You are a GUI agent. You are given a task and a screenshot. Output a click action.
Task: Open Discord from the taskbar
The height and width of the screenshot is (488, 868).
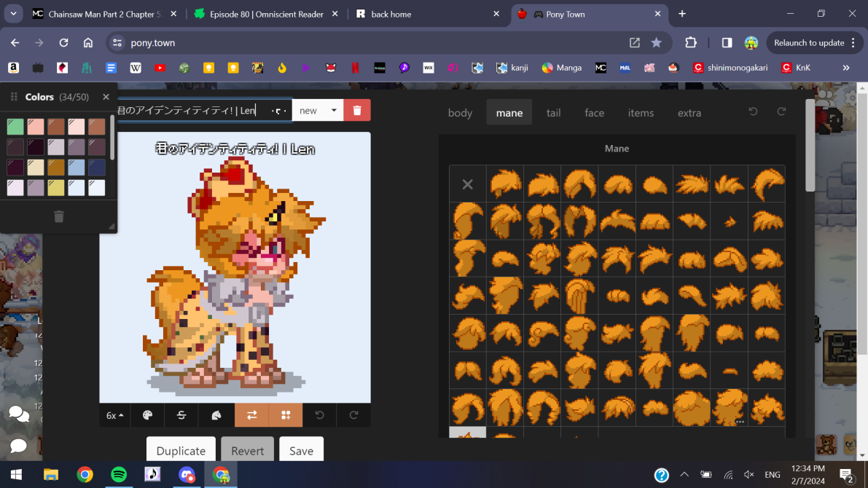[x=187, y=474]
